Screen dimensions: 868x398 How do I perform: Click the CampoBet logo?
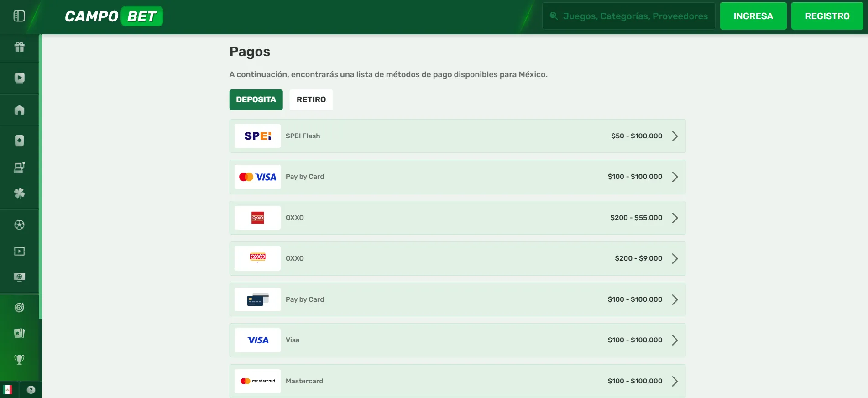tap(114, 16)
